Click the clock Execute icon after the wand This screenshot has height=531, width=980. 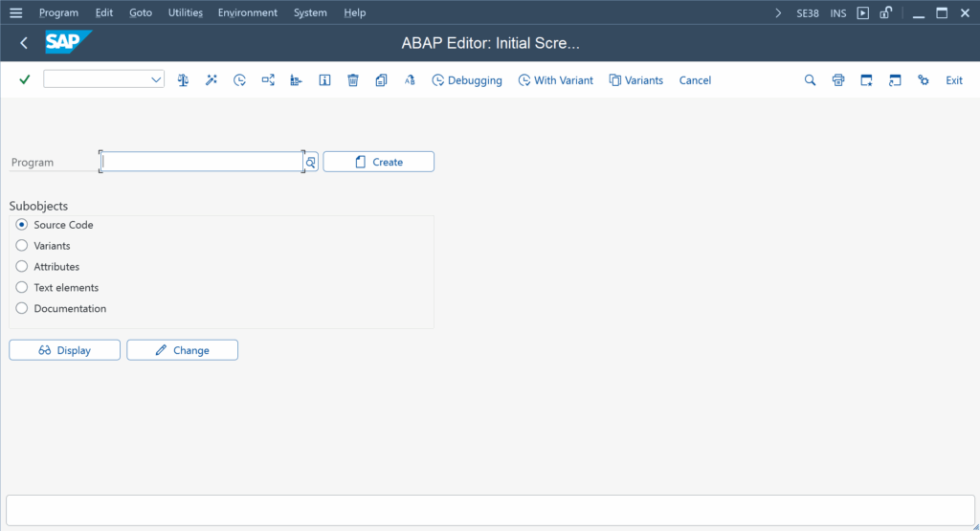point(239,80)
